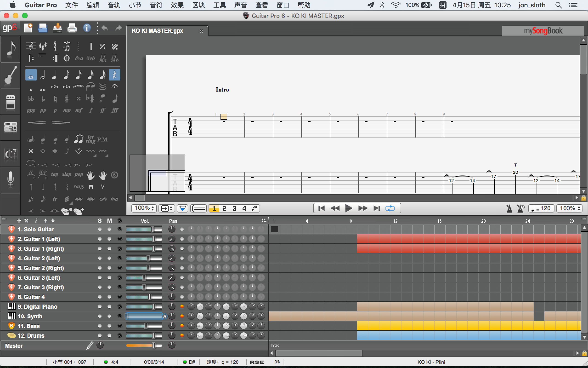Open the mySongBook button
588x368 pixels.
(x=543, y=31)
